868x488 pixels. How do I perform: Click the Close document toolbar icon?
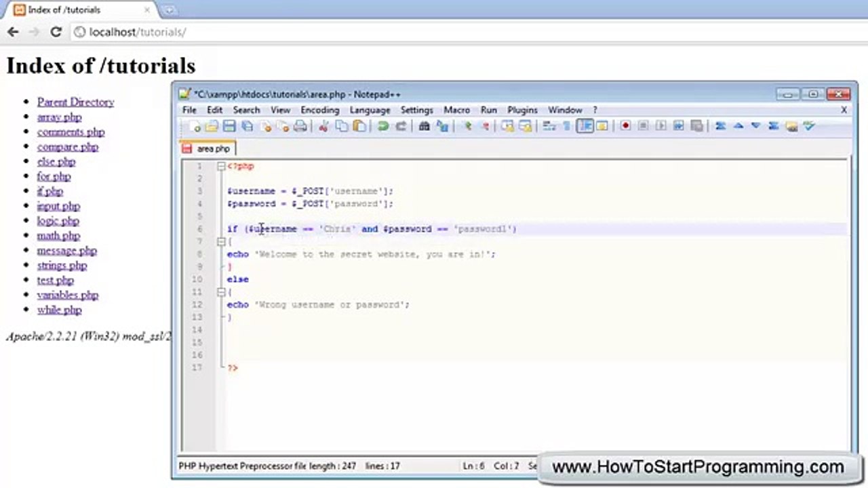point(265,126)
